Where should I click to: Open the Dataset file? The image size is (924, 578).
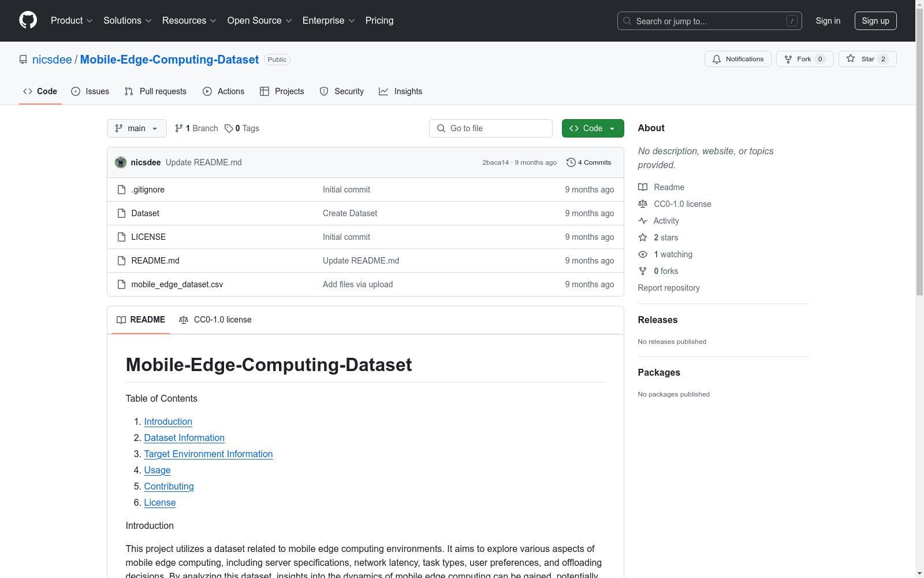pyautogui.click(x=145, y=213)
